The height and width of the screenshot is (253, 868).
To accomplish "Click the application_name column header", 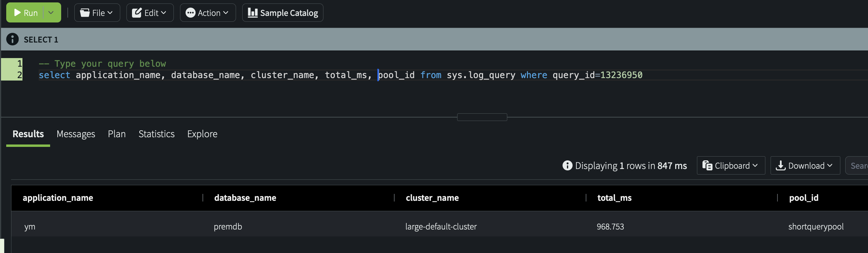I will click(58, 198).
